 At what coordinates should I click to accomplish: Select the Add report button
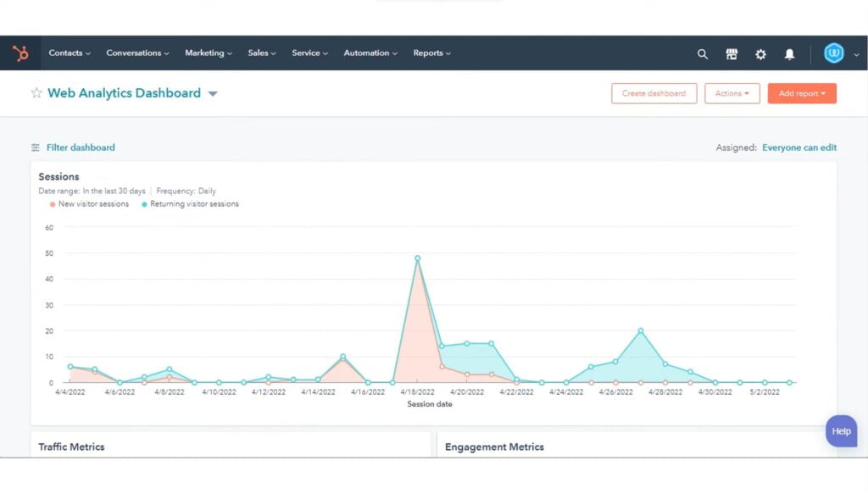coord(801,93)
